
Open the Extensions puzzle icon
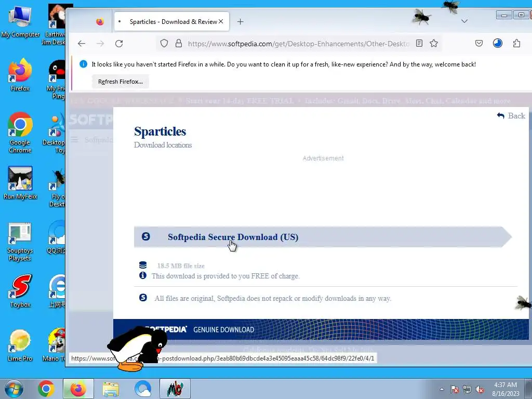[x=516, y=44]
